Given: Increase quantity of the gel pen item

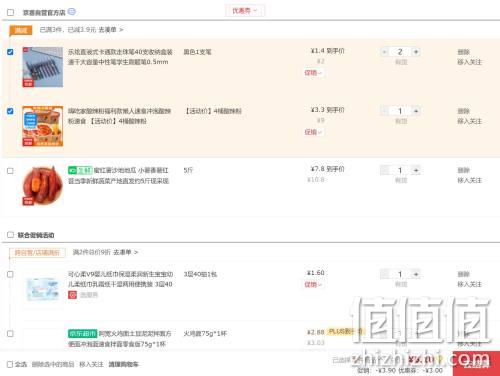Looking at the screenshot, I should 416,52.
